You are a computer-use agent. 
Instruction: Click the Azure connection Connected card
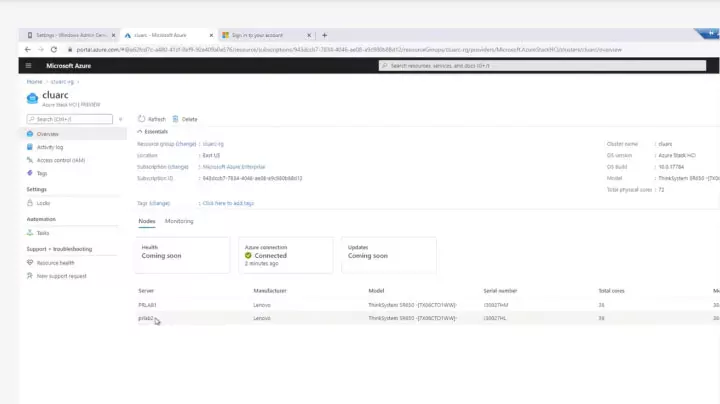[x=286, y=255]
